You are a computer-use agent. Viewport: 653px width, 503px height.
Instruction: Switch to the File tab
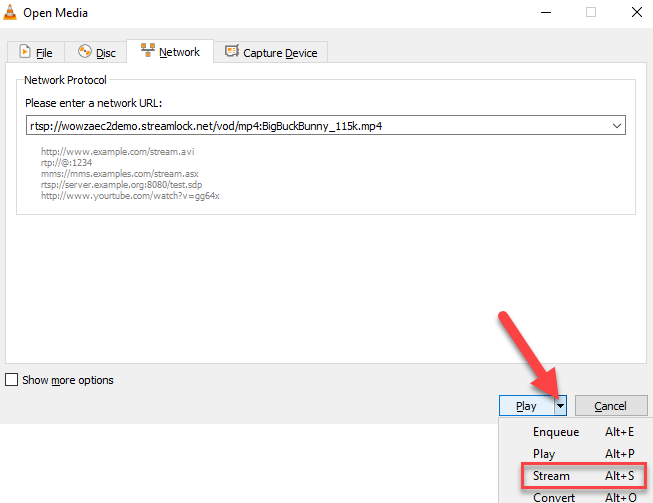coord(36,52)
